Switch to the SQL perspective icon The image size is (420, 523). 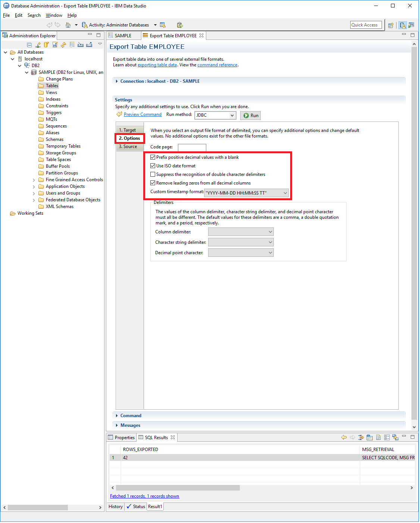(x=411, y=25)
